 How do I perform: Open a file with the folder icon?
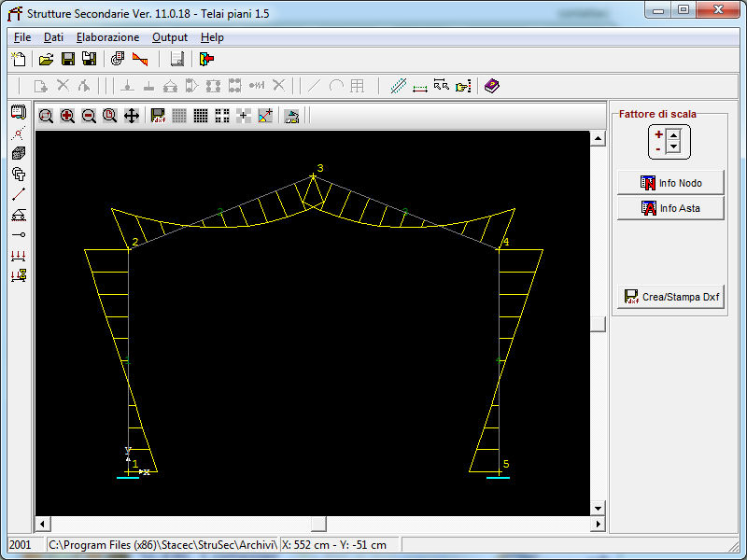click(46, 59)
